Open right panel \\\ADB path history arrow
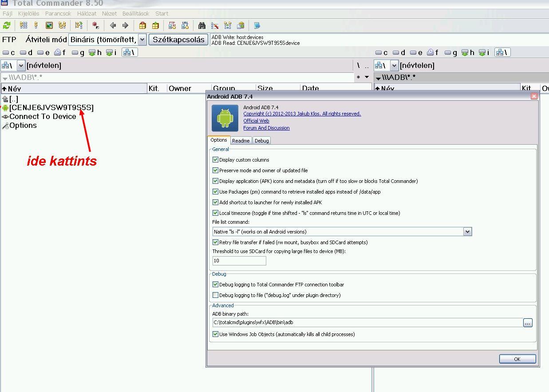This screenshot has width=549, height=392. [378, 78]
